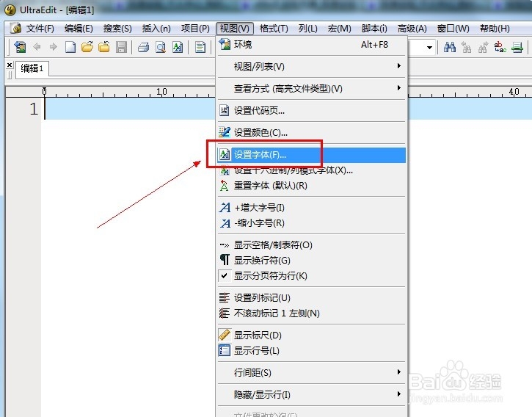Image resolution: width=532 pixels, height=417 pixels.
Task: Expand the 视图/列表(V) submenu
Action: coord(311,67)
